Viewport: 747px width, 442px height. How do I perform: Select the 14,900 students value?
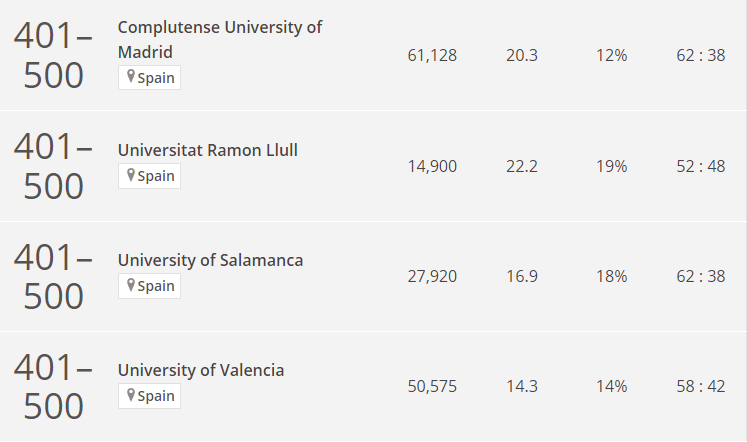(x=432, y=166)
